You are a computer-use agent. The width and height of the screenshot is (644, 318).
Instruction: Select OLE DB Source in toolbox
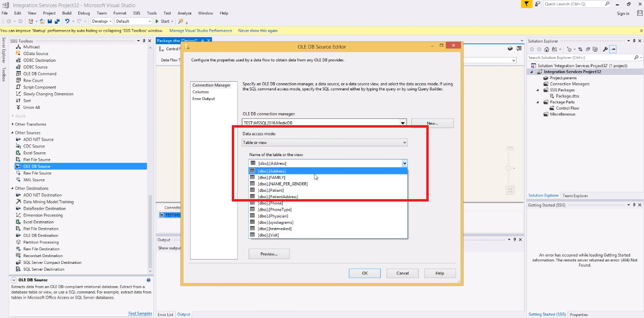[x=81, y=166]
